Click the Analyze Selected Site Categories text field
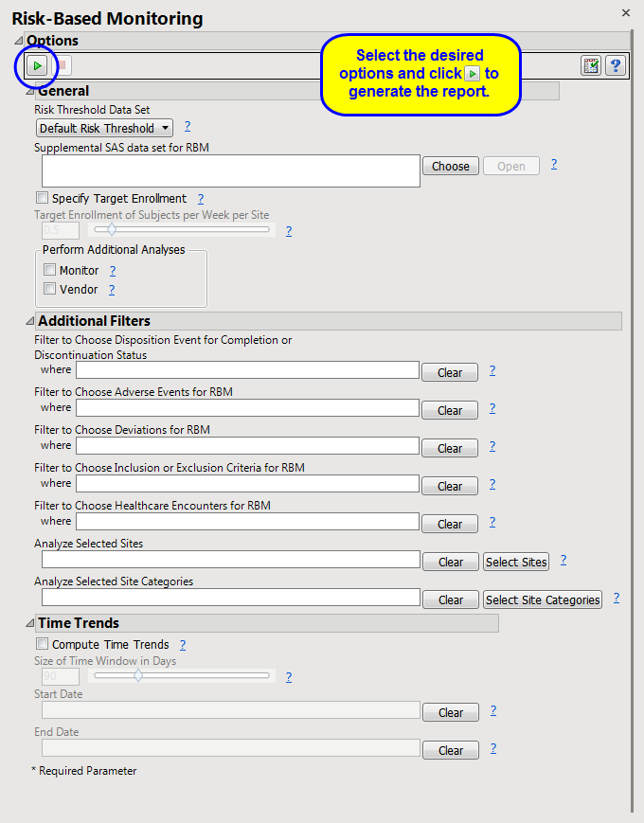 click(231, 598)
